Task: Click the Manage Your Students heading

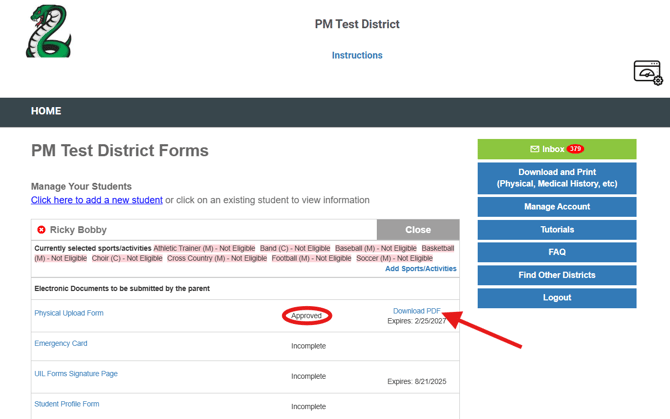Action: (81, 187)
